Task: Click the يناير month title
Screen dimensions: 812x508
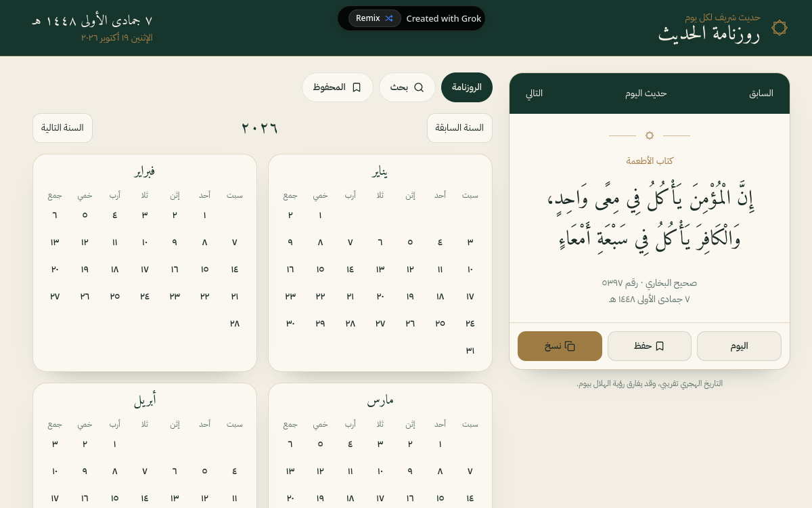Action: pos(380,171)
